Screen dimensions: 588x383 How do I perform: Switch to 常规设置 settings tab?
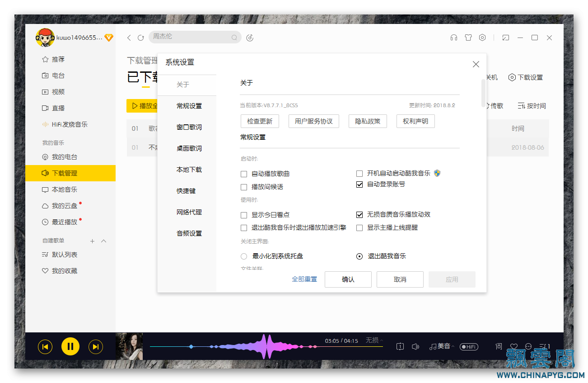click(x=189, y=106)
